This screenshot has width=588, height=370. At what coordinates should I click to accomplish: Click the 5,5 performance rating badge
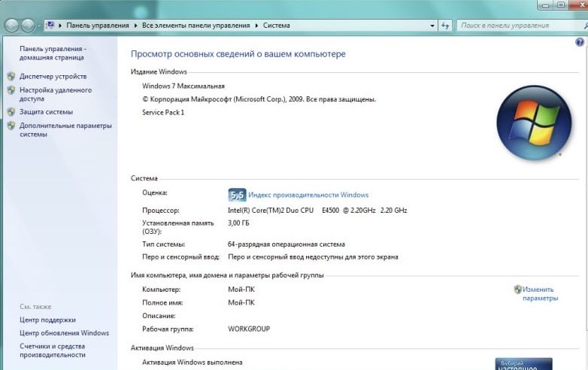click(x=237, y=195)
